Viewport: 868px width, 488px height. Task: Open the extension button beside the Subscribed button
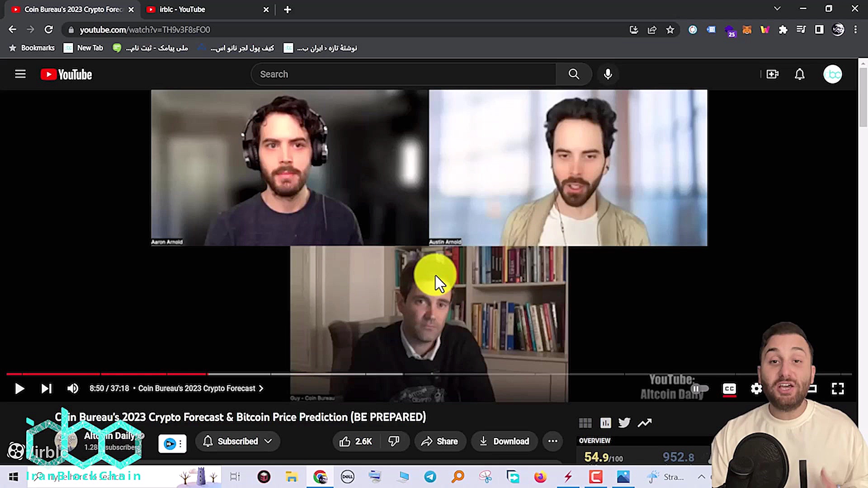(x=172, y=444)
